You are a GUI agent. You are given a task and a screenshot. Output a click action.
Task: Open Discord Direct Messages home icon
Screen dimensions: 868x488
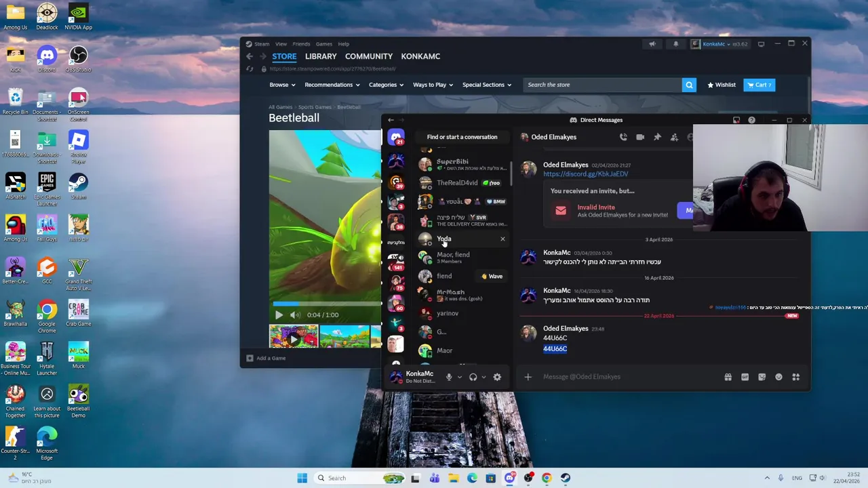click(396, 137)
